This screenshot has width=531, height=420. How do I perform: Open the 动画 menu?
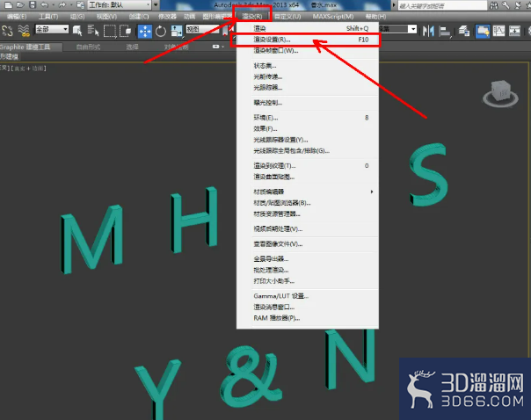[x=189, y=16]
